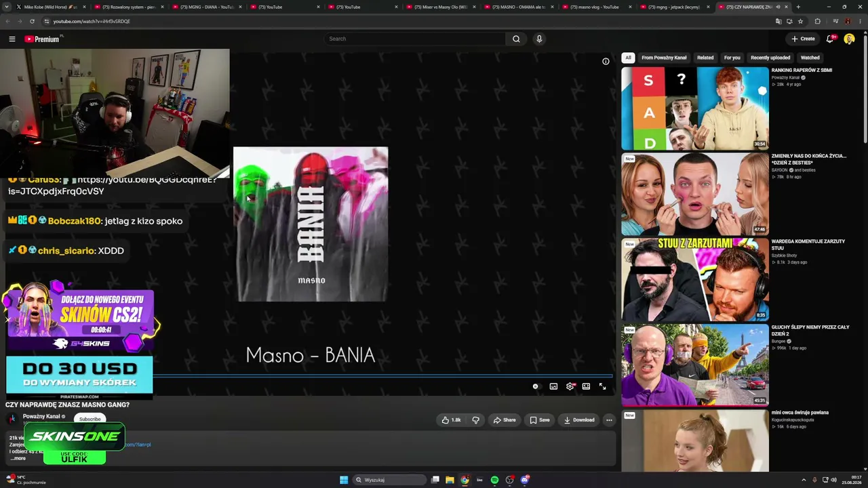
Task: Bookmark this page with the star
Action: tap(800, 21)
